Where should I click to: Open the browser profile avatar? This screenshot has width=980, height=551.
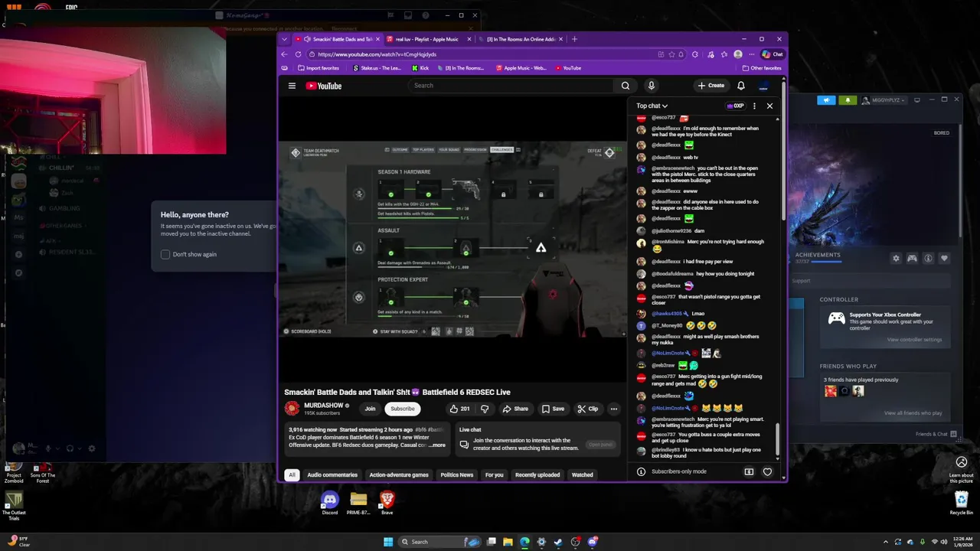coord(737,54)
